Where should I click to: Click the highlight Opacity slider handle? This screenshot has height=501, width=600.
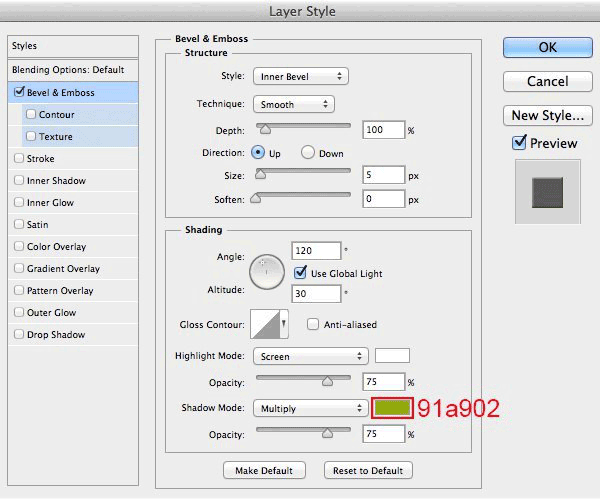pos(327,381)
